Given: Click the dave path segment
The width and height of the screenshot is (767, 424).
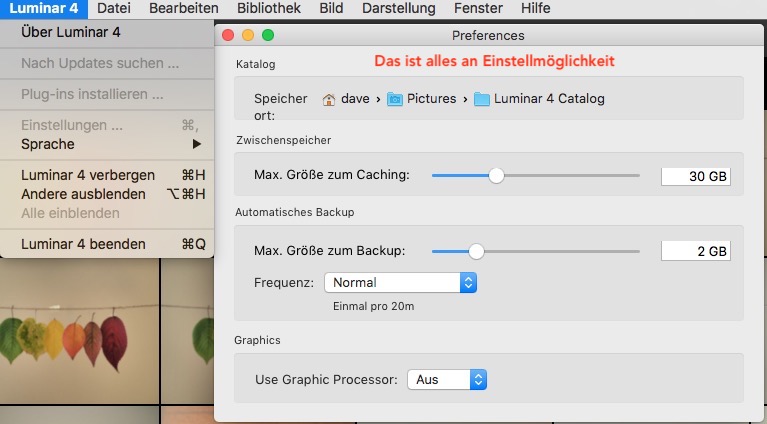Looking at the screenshot, I should [x=355, y=99].
